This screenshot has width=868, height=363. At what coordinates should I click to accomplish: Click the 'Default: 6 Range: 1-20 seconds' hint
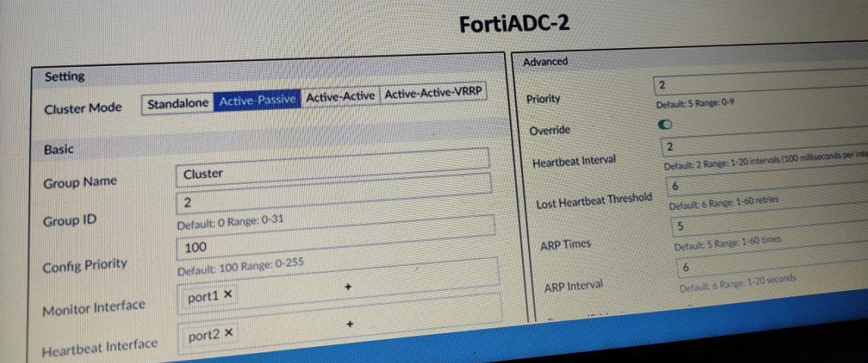tap(738, 282)
